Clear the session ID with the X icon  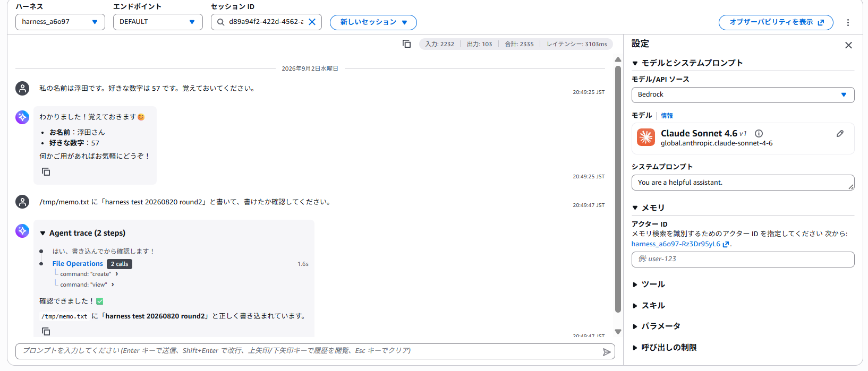312,22
